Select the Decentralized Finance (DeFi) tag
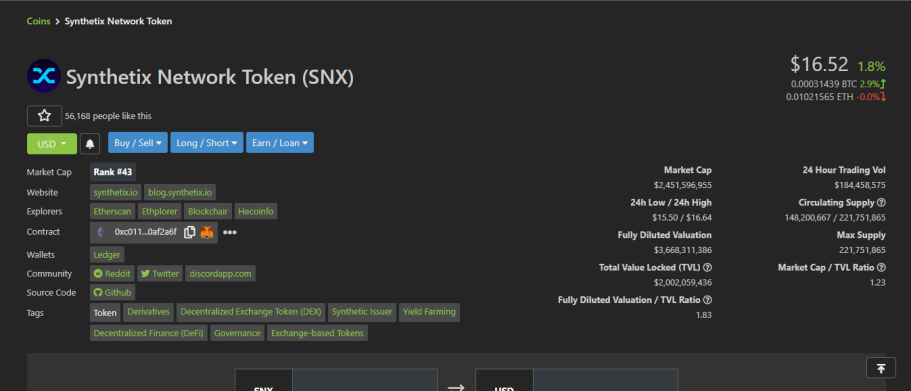Viewport: 911px width, 391px height. pyautogui.click(x=149, y=333)
